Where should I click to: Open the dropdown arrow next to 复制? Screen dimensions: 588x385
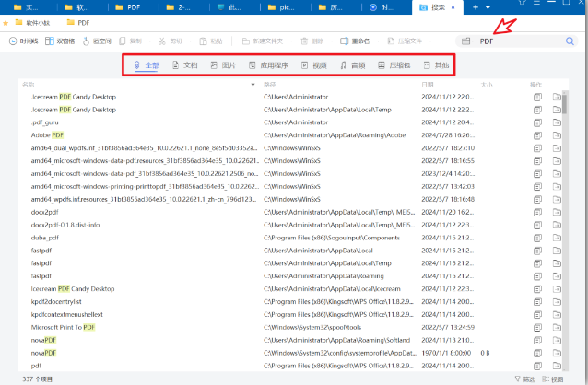tap(149, 41)
